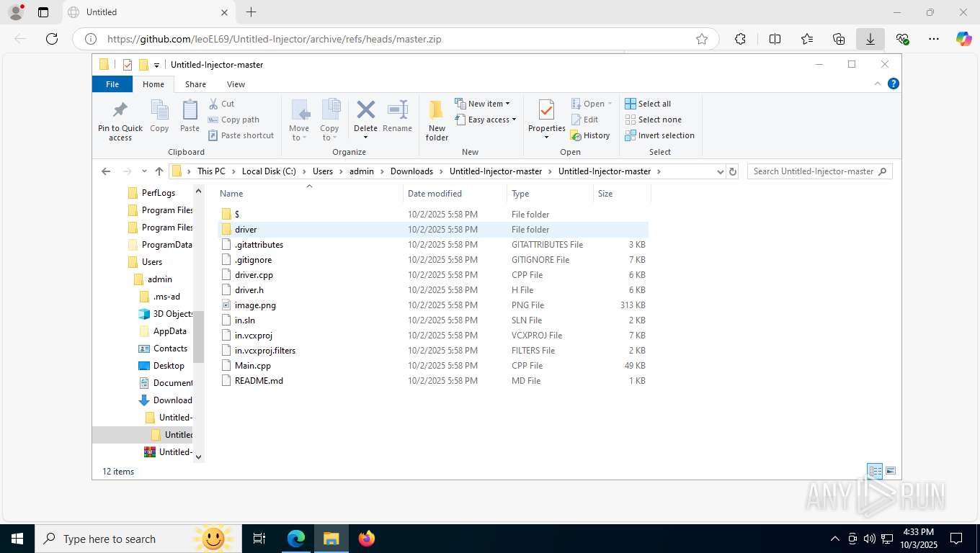Open the Easy access dropdown
The height and width of the screenshot is (553, 980).
click(486, 120)
